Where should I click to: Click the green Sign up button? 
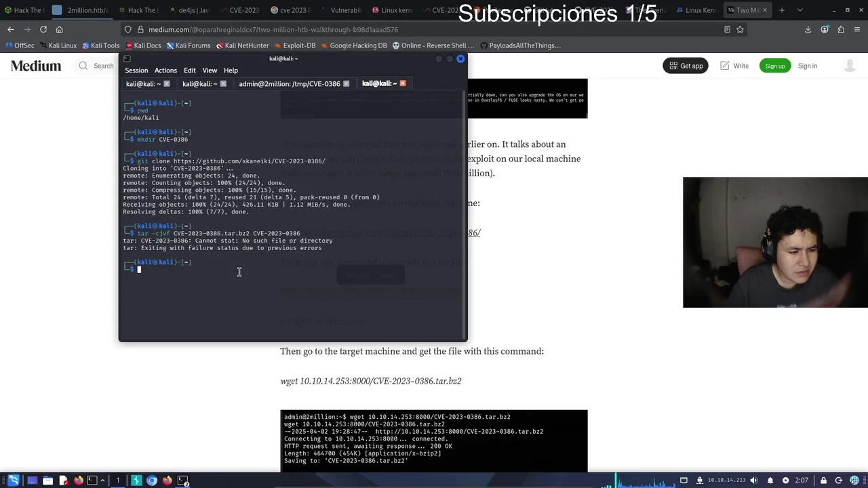coord(775,66)
